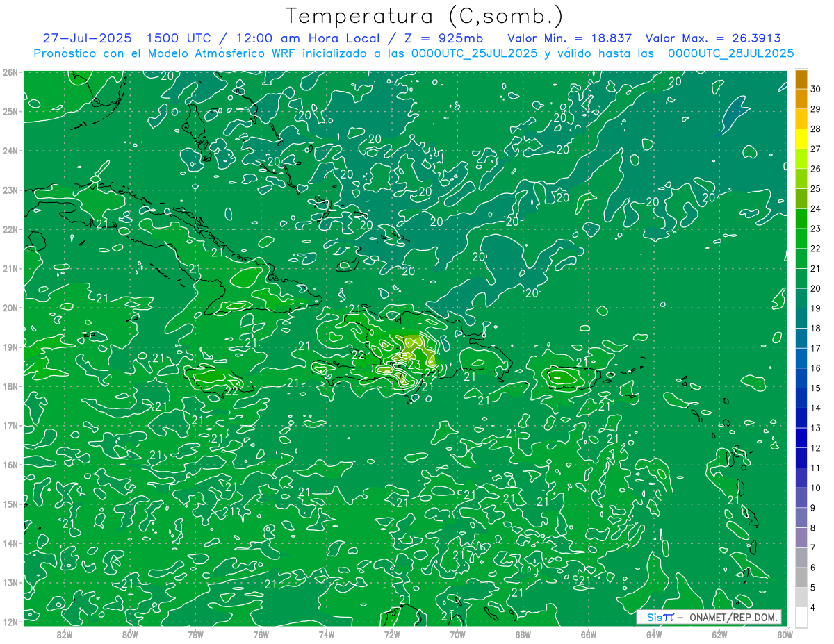Click the "74W" longitude label

[x=326, y=634]
